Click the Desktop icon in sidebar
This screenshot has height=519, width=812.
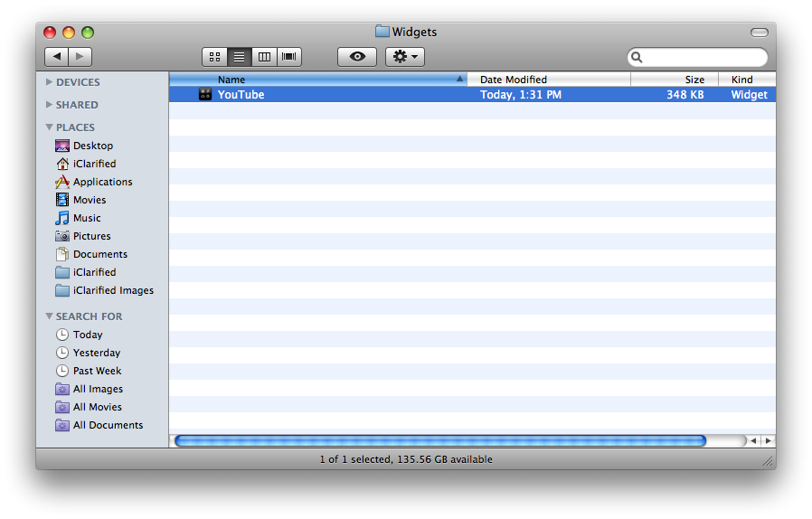[62, 146]
